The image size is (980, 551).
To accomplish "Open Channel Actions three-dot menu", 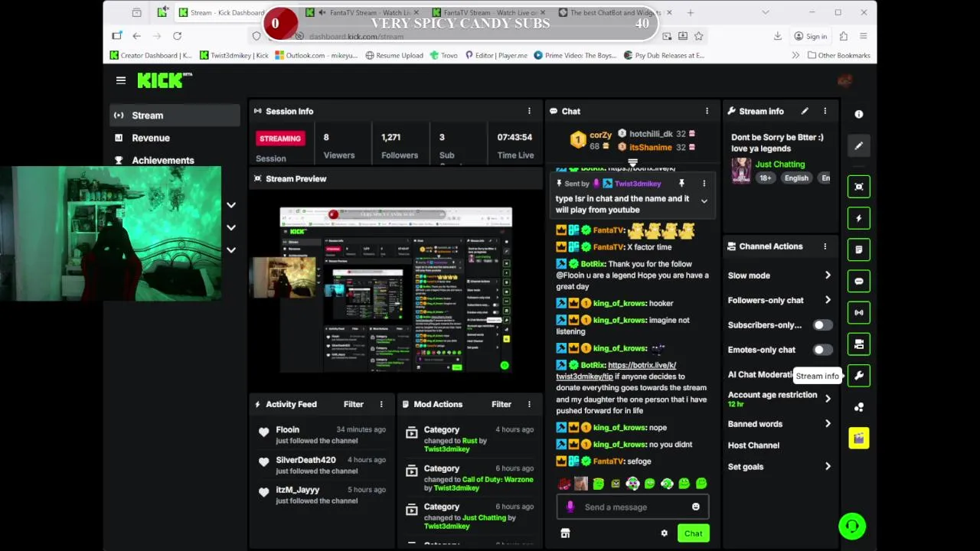I will pyautogui.click(x=825, y=246).
